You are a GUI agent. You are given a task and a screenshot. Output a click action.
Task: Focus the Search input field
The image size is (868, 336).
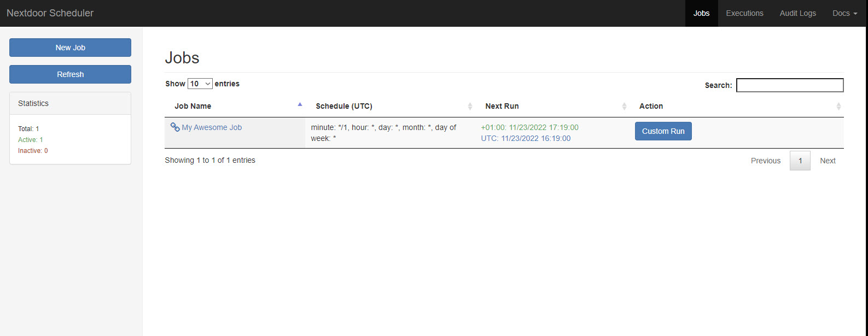(x=790, y=85)
